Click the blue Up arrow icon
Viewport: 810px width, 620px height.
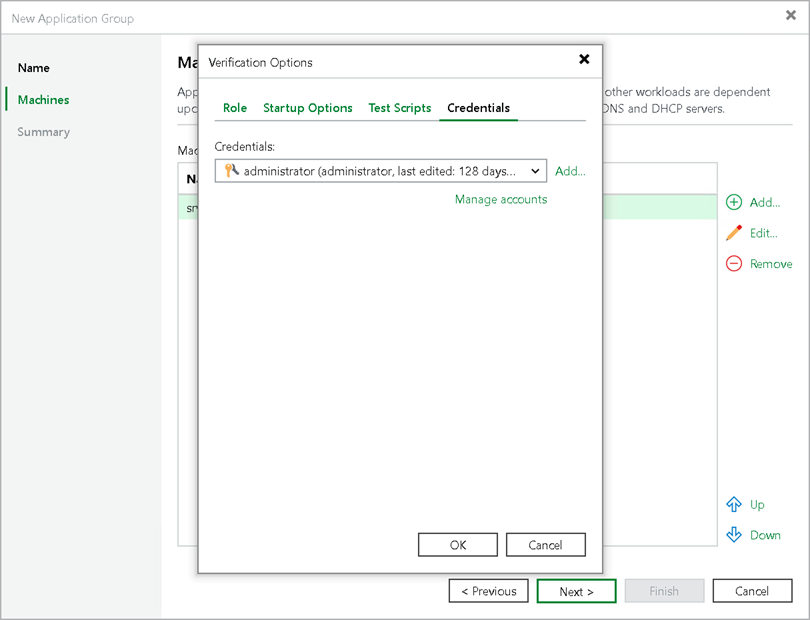click(x=734, y=504)
